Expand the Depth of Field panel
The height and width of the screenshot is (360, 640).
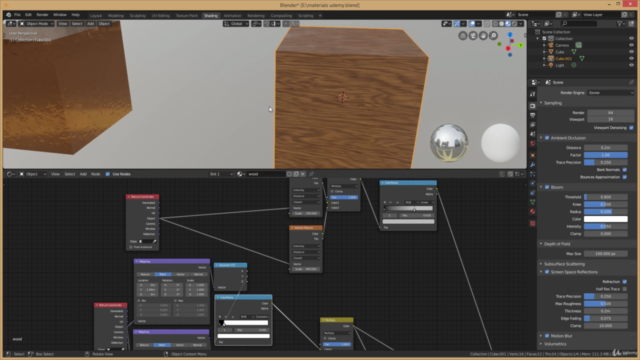tap(557, 244)
